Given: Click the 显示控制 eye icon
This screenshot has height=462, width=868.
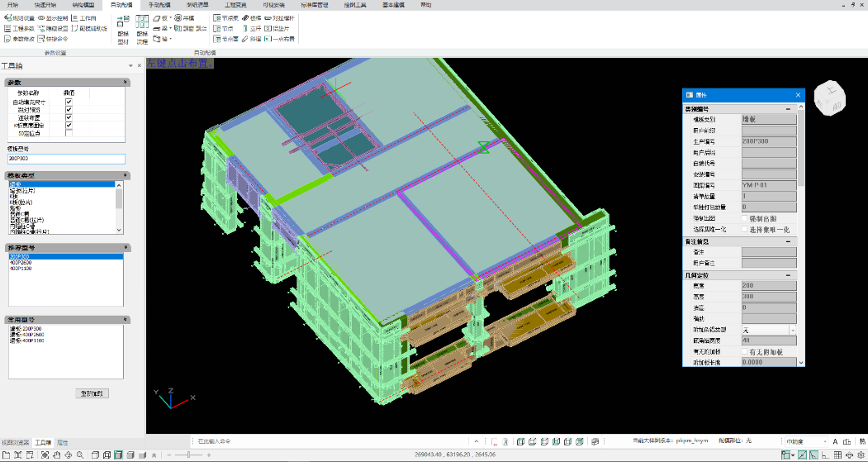Looking at the screenshot, I should click(x=40, y=17).
